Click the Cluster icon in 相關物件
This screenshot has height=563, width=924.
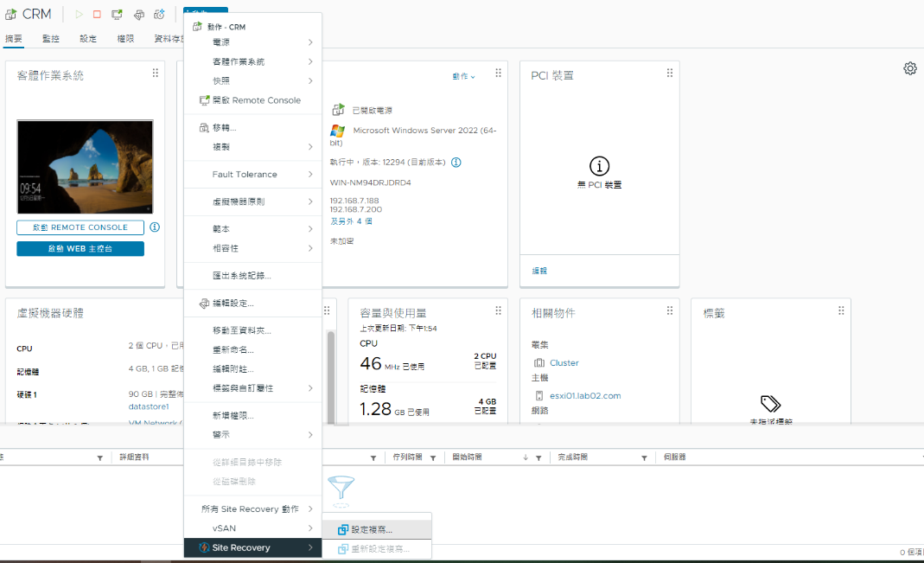(x=539, y=363)
